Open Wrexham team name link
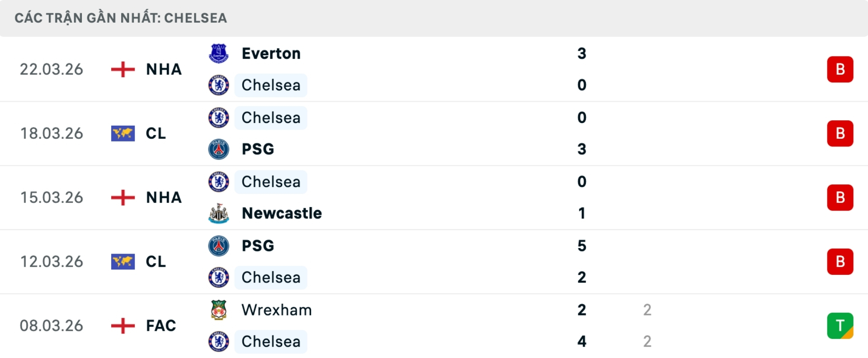 [276, 310]
